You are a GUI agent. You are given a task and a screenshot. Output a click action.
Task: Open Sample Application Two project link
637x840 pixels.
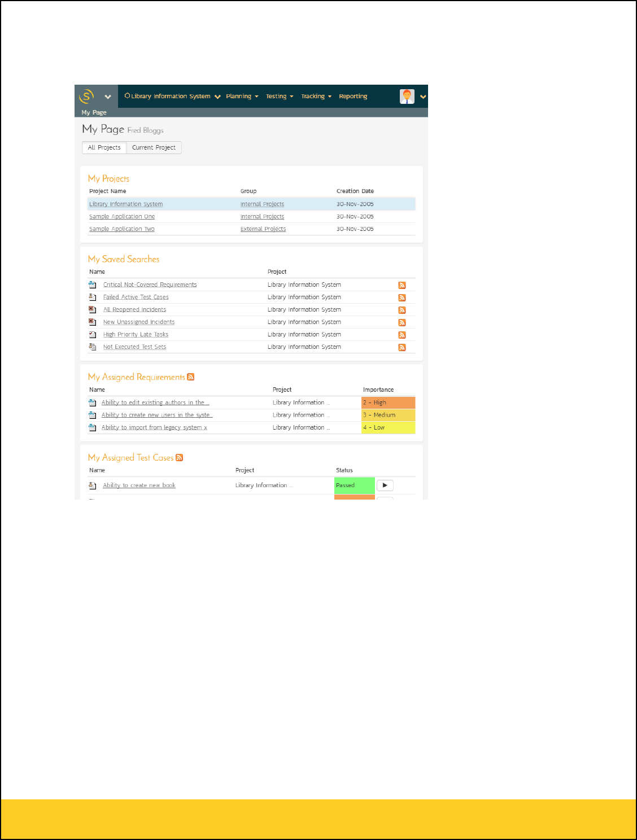point(122,229)
